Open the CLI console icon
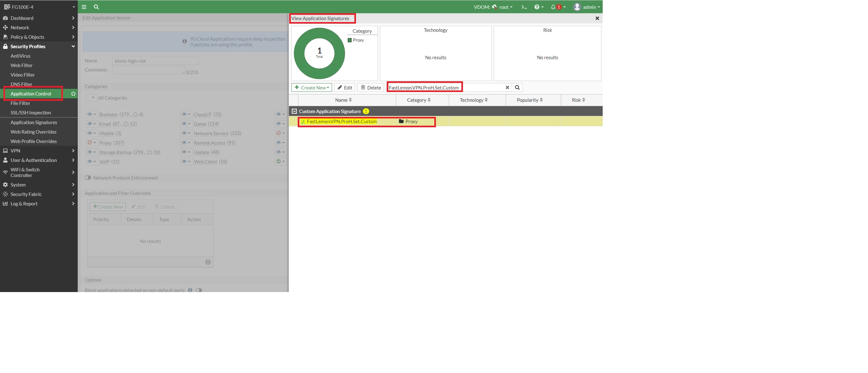Screen dimensions: 868x373 click(x=524, y=7)
